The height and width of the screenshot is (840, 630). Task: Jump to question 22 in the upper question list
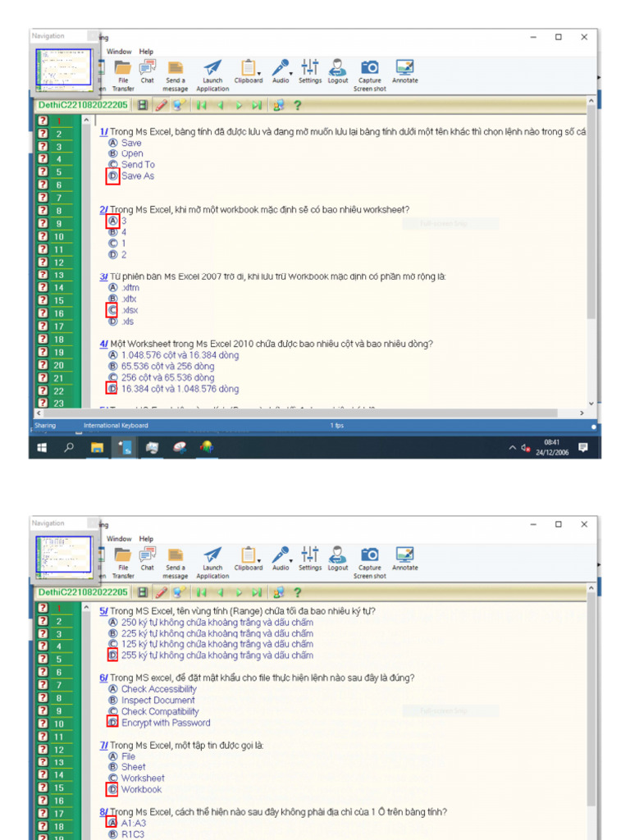[58, 390]
